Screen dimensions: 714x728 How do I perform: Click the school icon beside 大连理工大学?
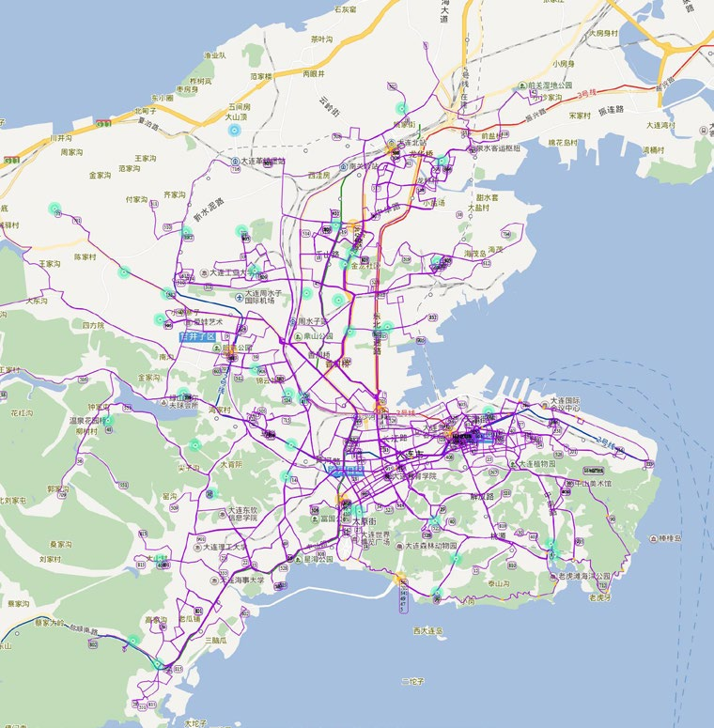tap(197, 548)
